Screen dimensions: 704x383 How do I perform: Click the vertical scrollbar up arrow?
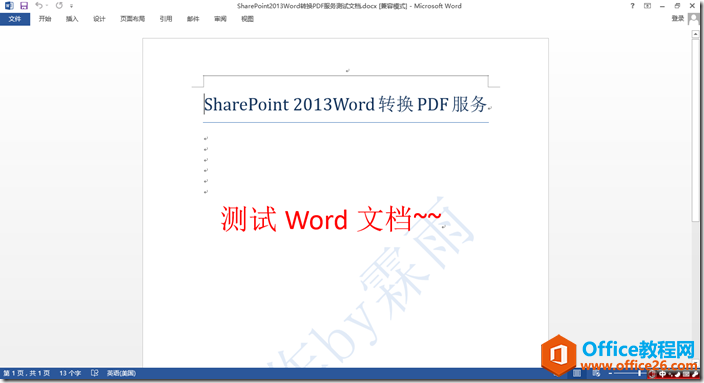tap(695, 34)
